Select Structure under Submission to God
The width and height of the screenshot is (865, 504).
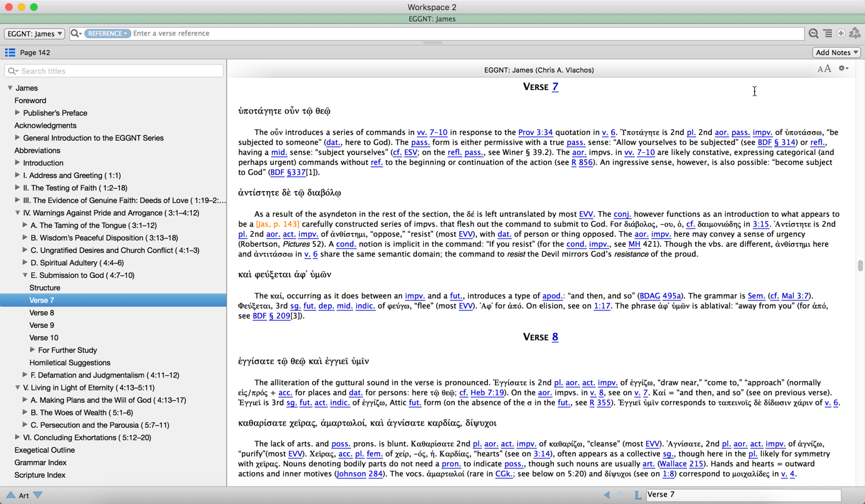[x=45, y=288]
